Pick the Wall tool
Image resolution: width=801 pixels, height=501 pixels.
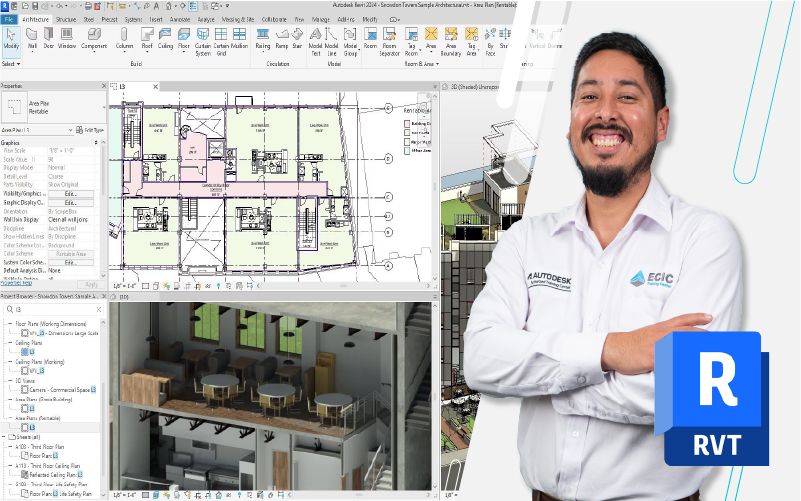tap(32, 39)
